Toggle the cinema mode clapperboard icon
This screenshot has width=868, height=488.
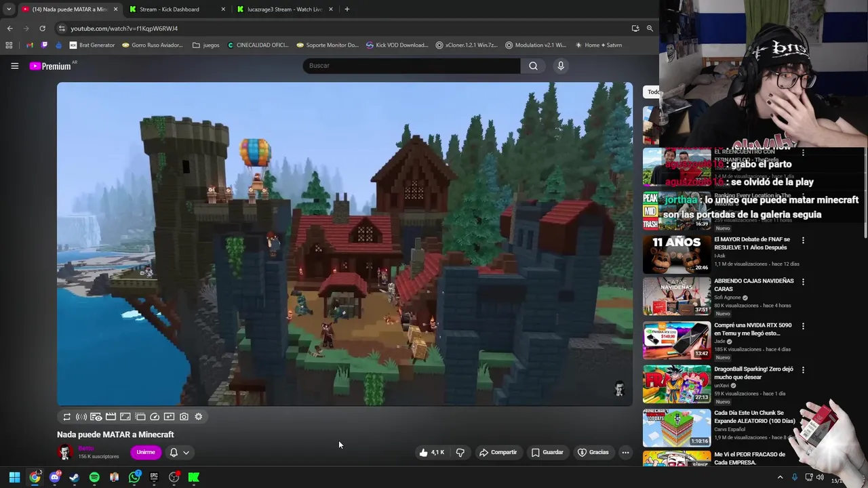pos(111,417)
